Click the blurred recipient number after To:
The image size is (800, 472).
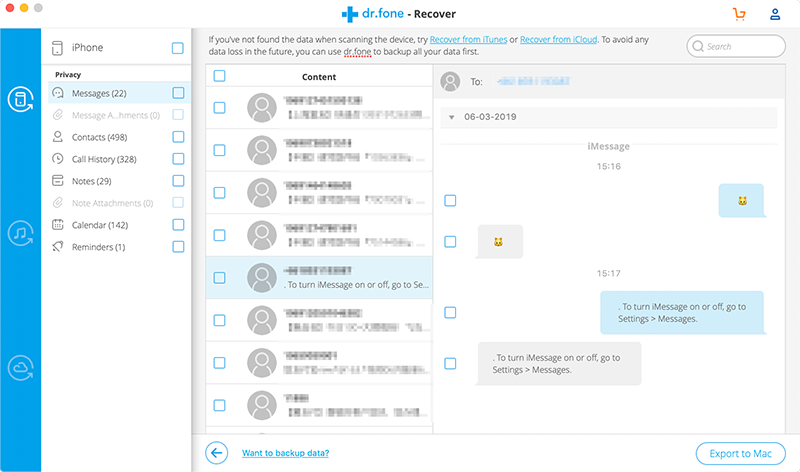tap(533, 82)
